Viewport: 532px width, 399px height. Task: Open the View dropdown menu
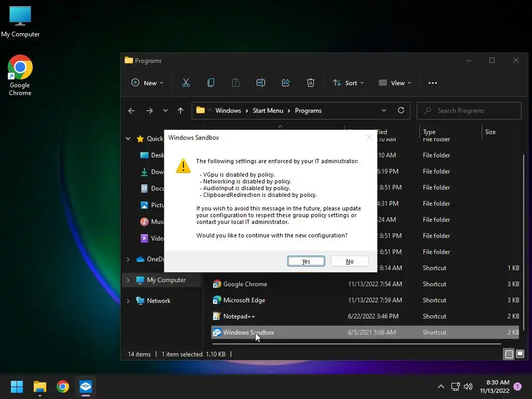pyautogui.click(x=395, y=83)
